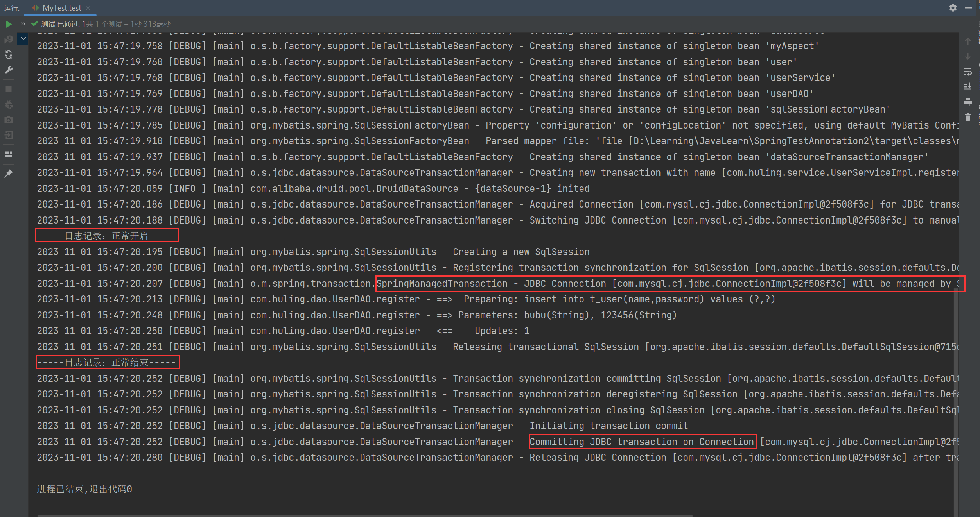The image size is (980, 517).
Task: Click the "Property 'configuration'" SqlSessionFactoryBean line
Action: pos(498,125)
